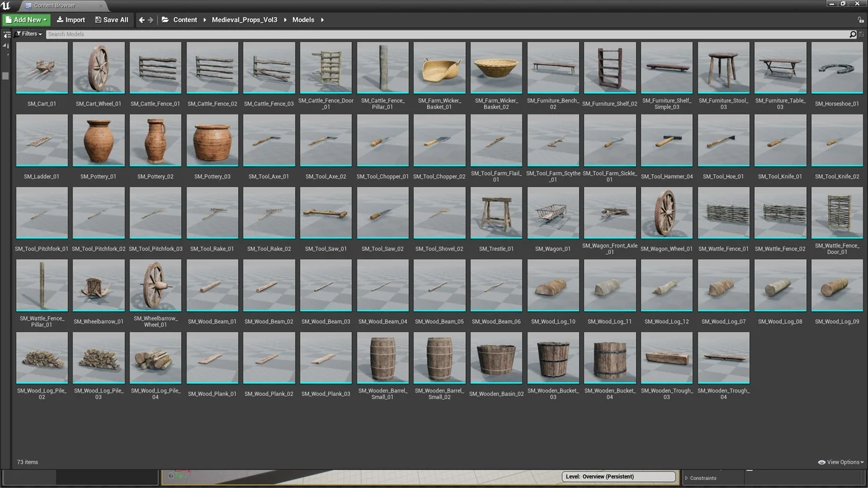Navigate to Medieval_Props_Vol3 in the breadcrumb
868x488 pixels.
point(244,20)
